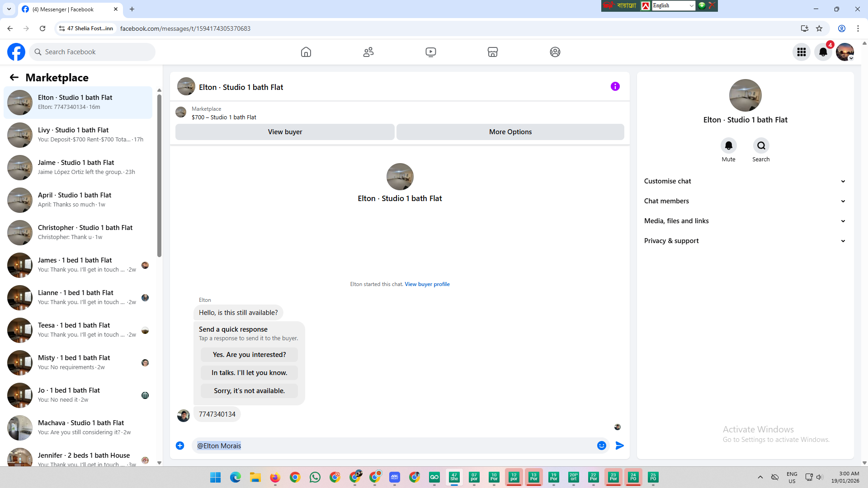The image size is (868, 488).
Task: Send quick response 'Sorry, it's not available.'
Action: tap(250, 391)
